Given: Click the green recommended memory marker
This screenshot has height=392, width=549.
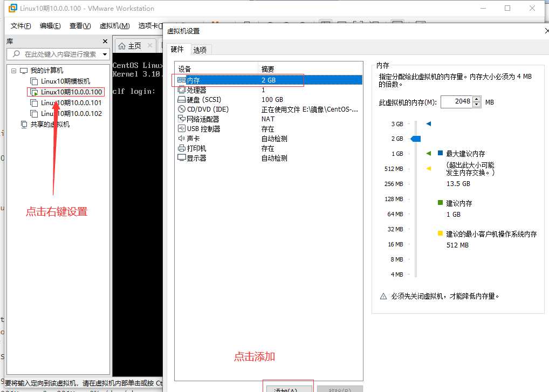Looking at the screenshot, I should [x=429, y=153].
